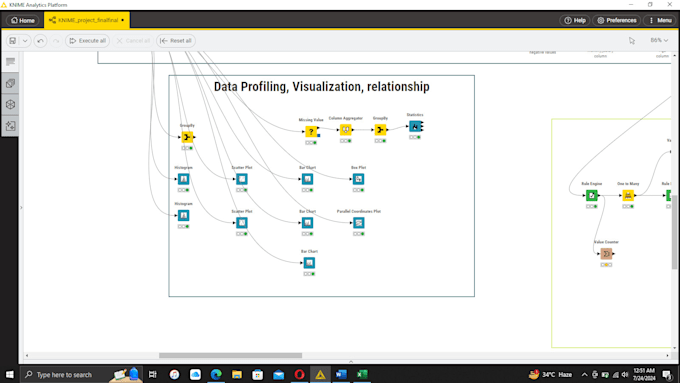Image resolution: width=680 pixels, height=383 pixels.
Task: Select the Rule Engine node
Action: click(x=592, y=196)
